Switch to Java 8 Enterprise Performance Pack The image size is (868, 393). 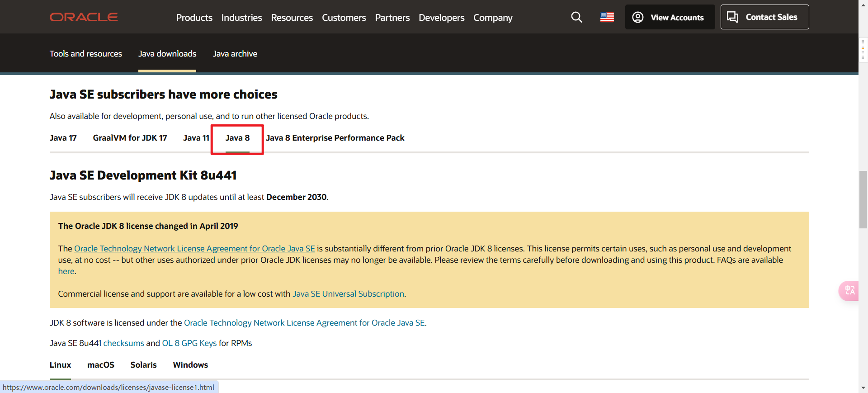[335, 138]
